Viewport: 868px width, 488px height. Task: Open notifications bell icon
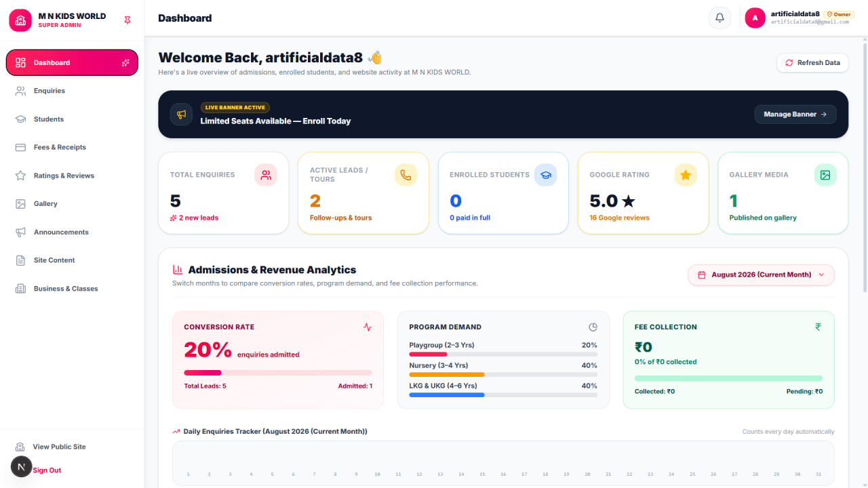(720, 18)
